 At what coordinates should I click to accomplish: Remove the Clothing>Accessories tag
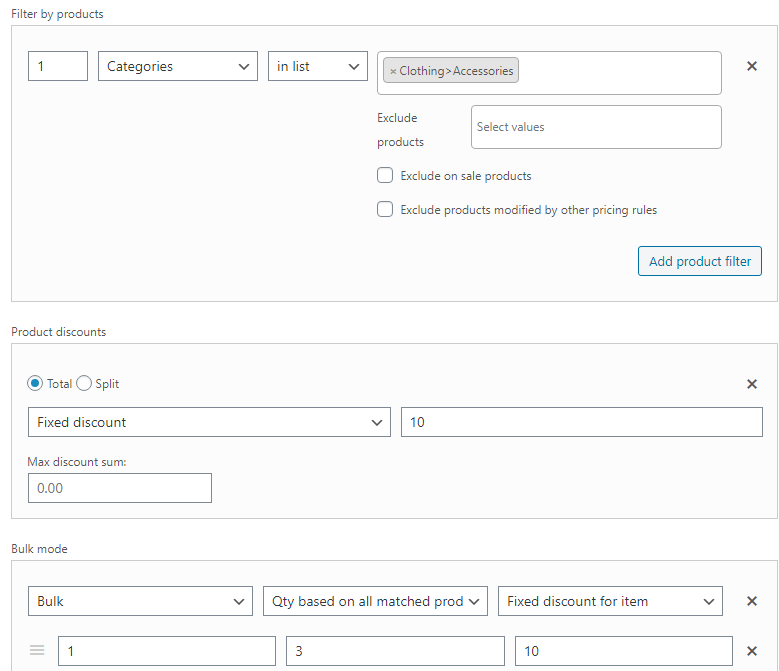[x=393, y=71]
